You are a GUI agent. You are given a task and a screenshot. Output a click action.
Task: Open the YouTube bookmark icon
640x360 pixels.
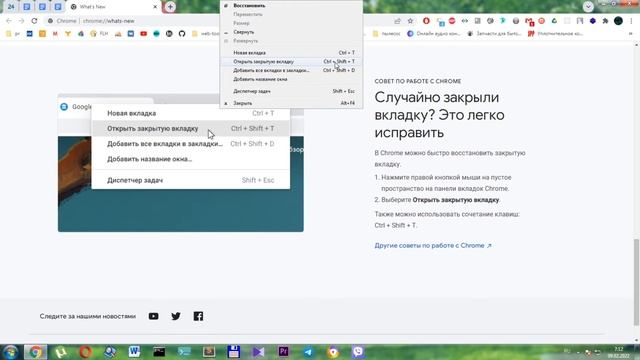click(x=143, y=34)
